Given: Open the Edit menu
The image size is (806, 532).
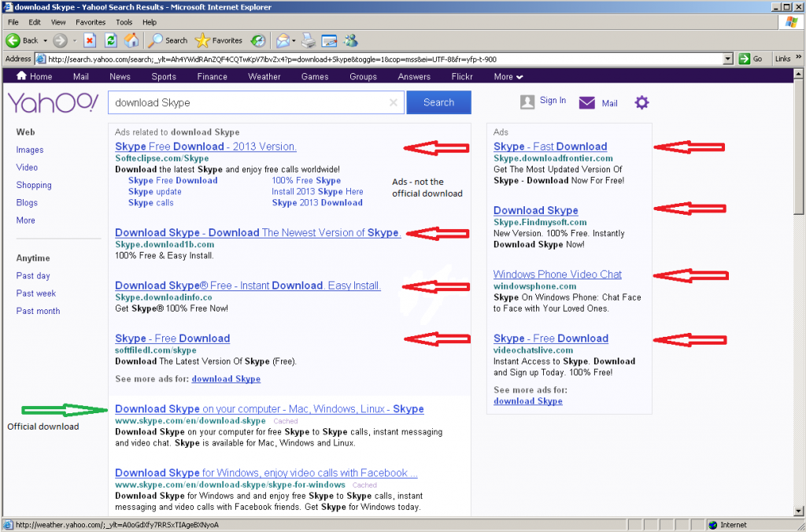Looking at the screenshot, I should coord(35,22).
